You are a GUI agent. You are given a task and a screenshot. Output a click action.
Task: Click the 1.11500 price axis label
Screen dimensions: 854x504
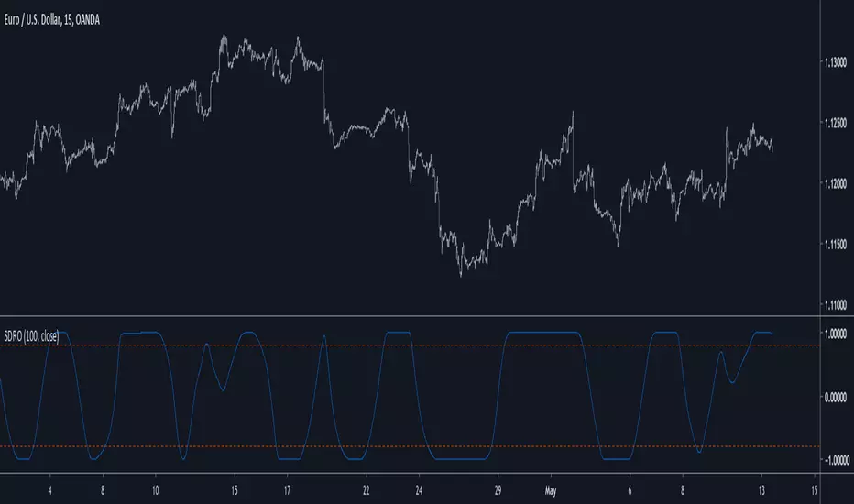(836, 244)
